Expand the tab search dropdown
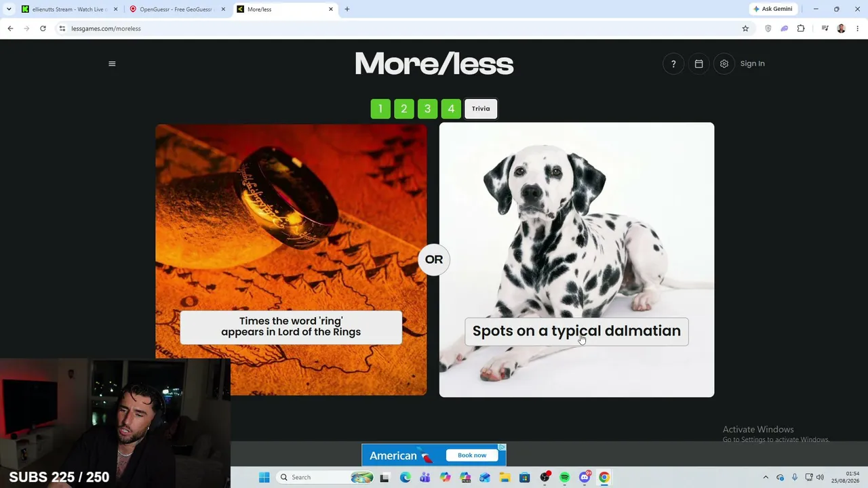This screenshot has height=488, width=868. pos(9,9)
